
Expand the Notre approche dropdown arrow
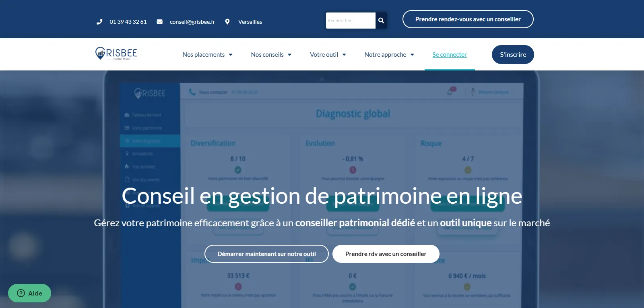tap(412, 55)
